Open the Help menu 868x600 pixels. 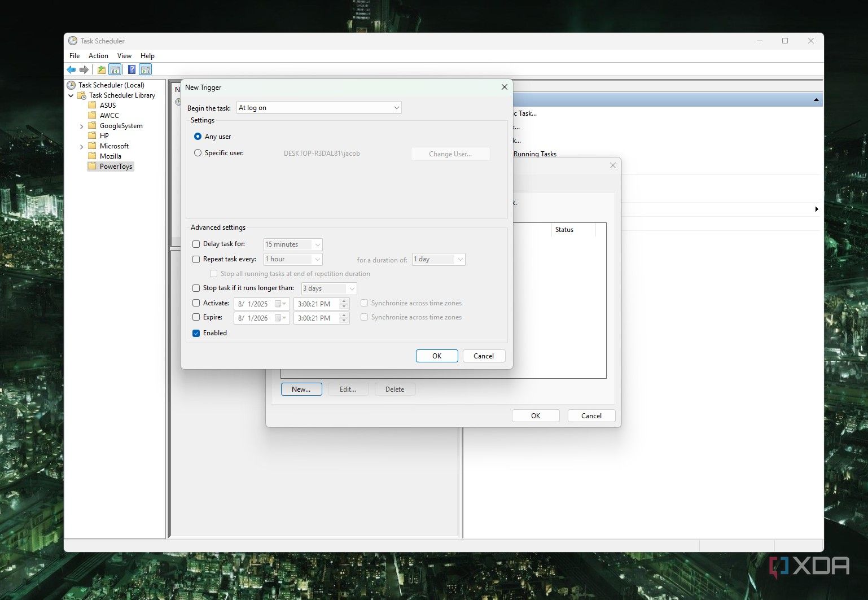[x=147, y=56]
